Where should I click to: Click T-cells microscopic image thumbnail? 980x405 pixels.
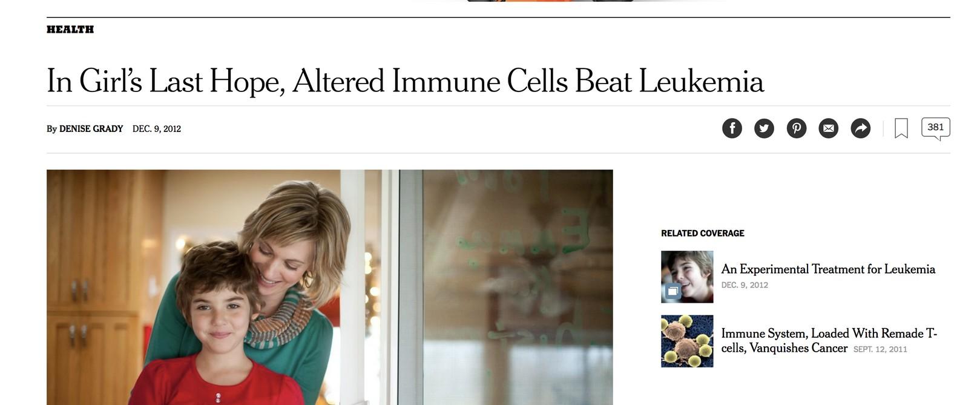tap(687, 341)
